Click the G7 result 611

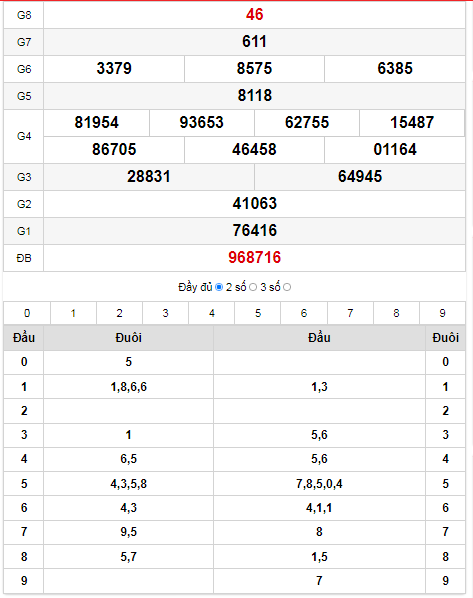pos(254,41)
